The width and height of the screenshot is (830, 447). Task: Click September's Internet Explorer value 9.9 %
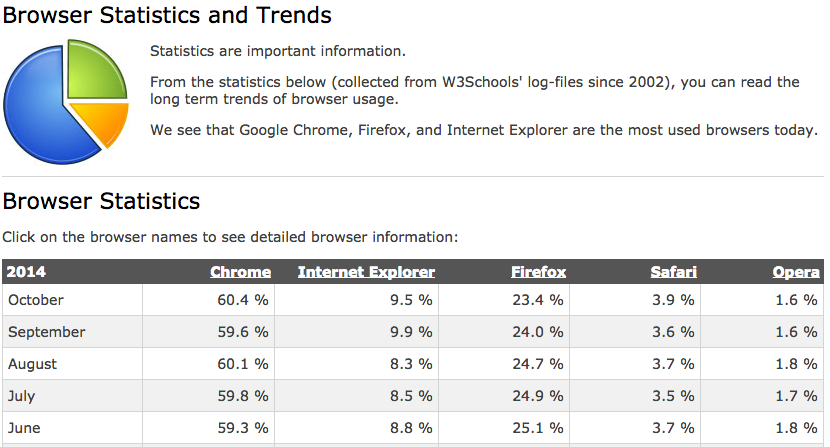pos(411,332)
